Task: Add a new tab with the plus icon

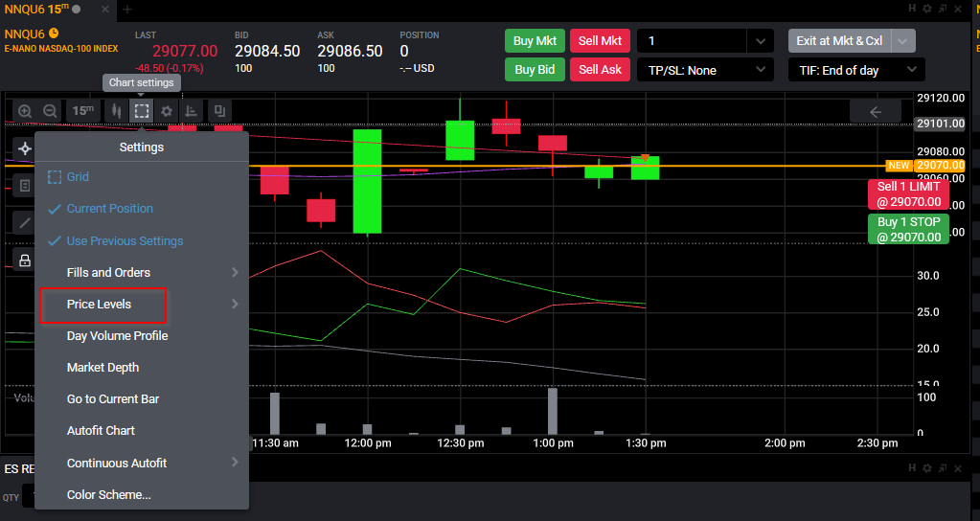Action: [126, 10]
